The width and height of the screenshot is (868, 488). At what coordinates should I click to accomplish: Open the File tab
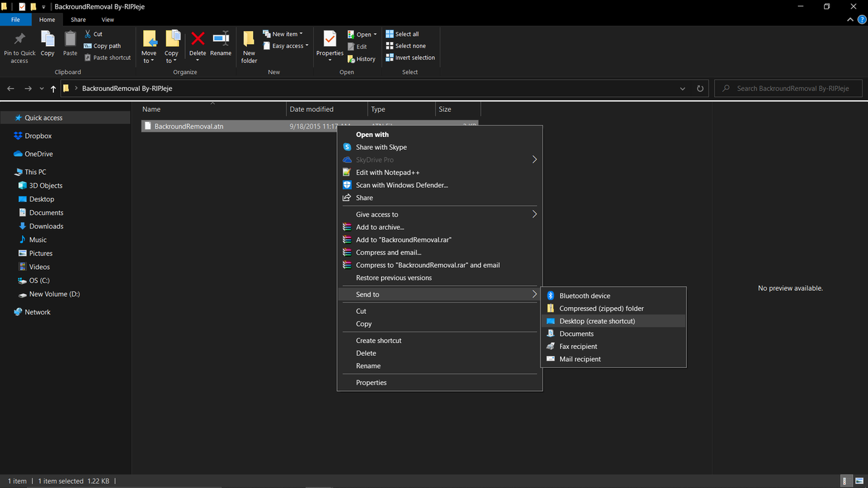16,20
